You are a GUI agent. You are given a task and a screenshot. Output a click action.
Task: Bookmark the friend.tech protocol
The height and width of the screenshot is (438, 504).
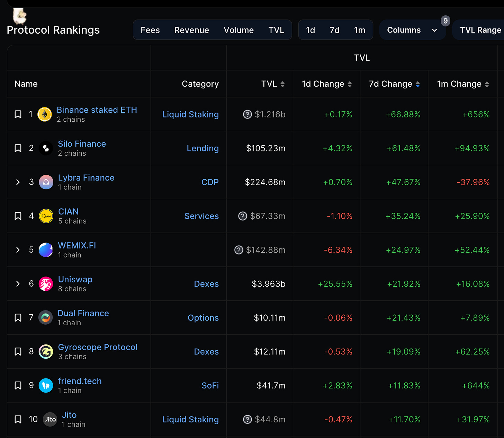[x=18, y=385]
